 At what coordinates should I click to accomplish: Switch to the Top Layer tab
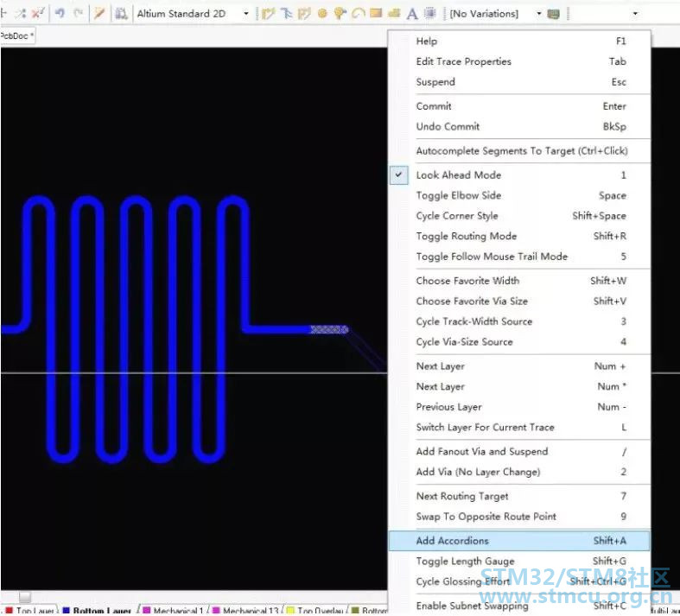30,610
